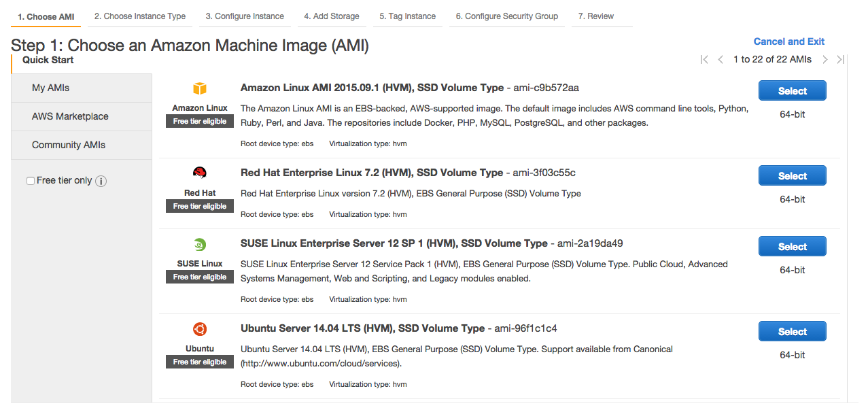Click the SUSE Linux Enterprise Server 12 title
Viewport: 868px width, 412px height.
click(394, 243)
